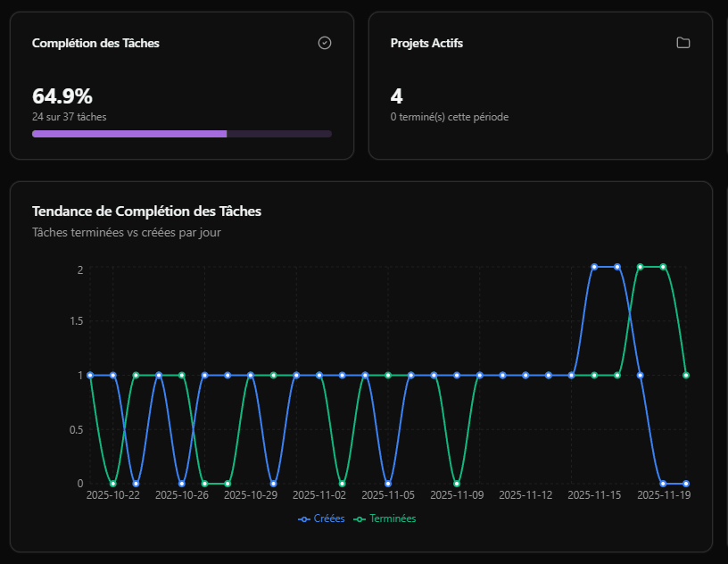This screenshot has height=564, width=728.
Task: Click the folder icon in Projets Actifs card
Action: (683, 43)
